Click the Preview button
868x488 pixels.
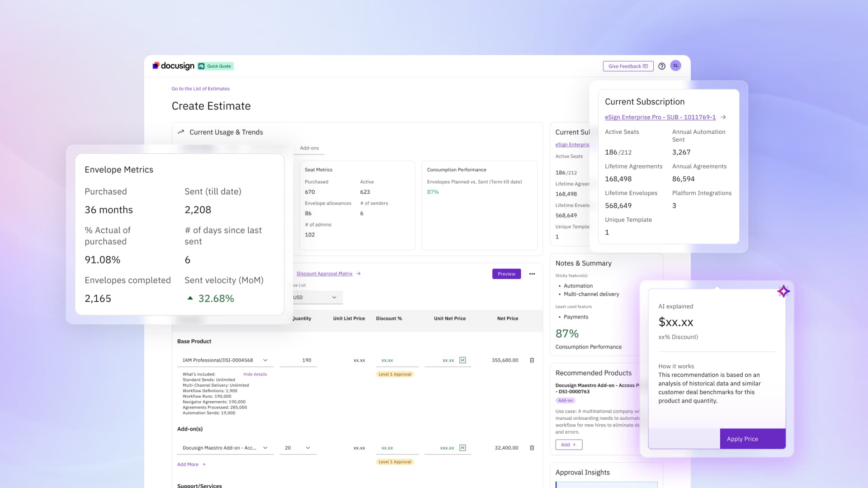click(x=506, y=274)
